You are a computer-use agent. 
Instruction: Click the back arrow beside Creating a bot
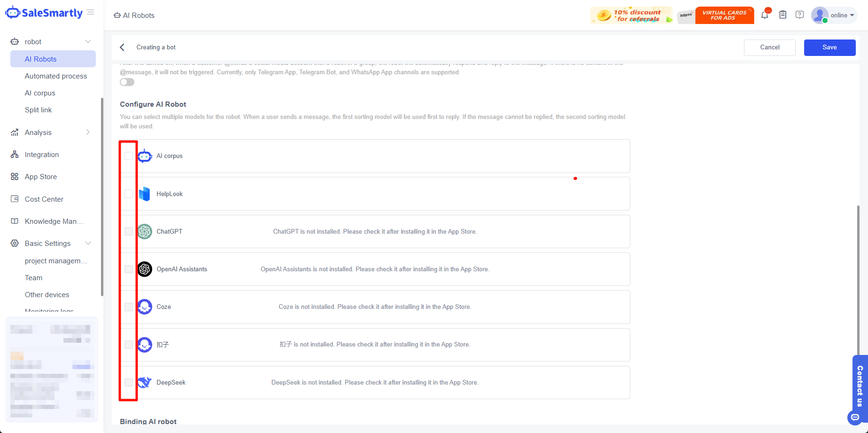122,47
